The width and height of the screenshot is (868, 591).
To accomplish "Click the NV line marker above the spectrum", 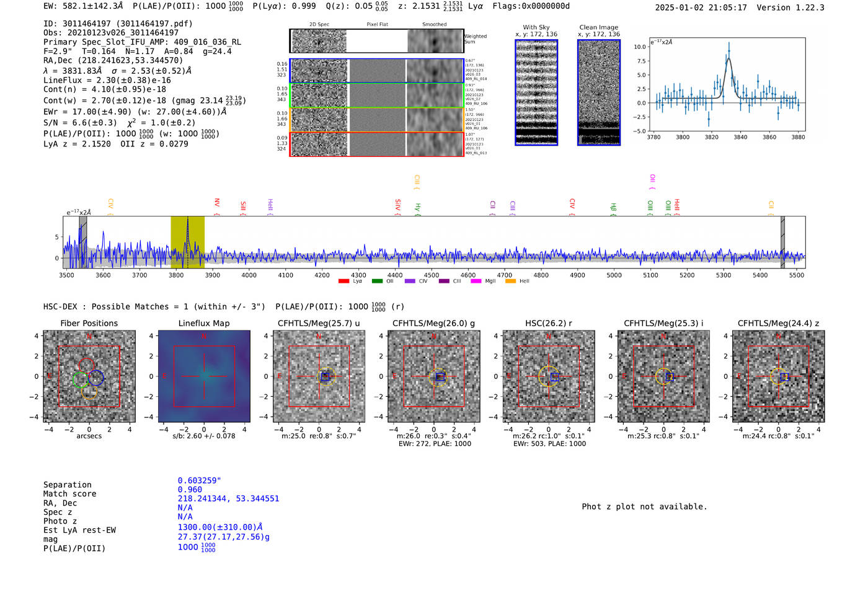I will point(217,207).
